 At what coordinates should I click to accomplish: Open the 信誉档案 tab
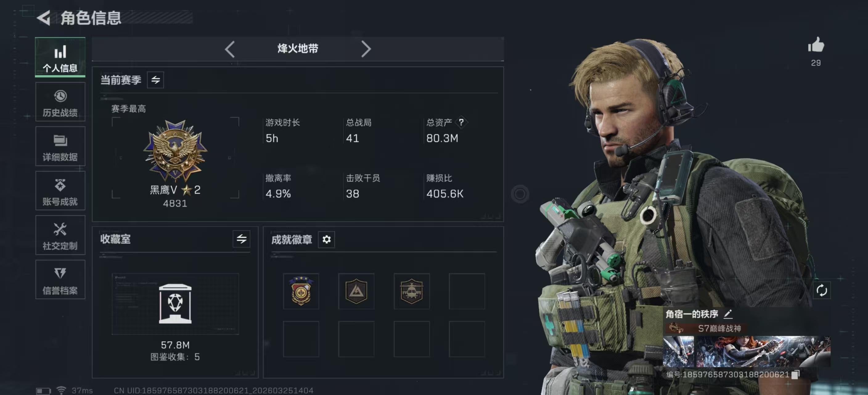[x=60, y=280]
